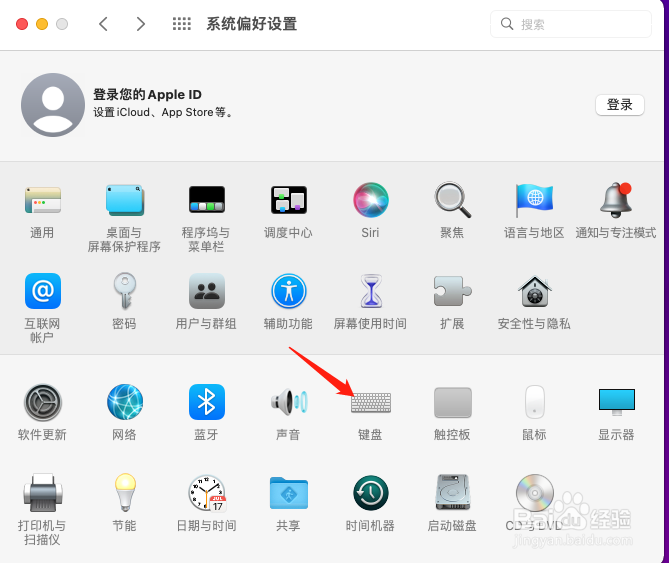Open 调度中心 (Mission Control) pane
This screenshot has width=669, height=563.
[288, 200]
